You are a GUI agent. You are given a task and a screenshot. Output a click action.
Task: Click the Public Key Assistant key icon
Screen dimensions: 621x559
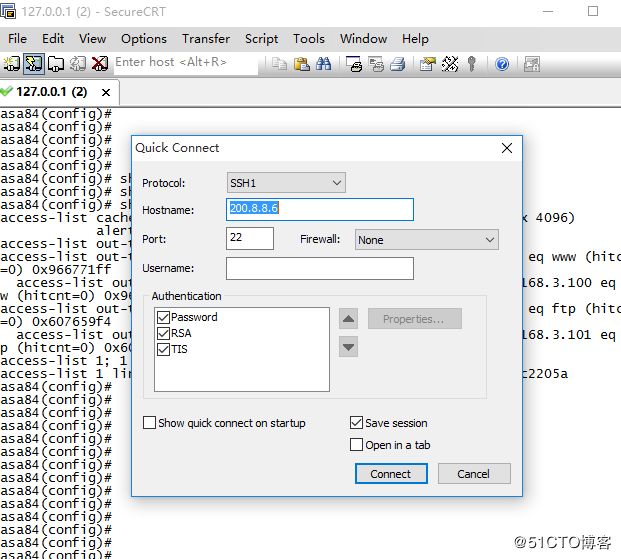coord(473,63)
